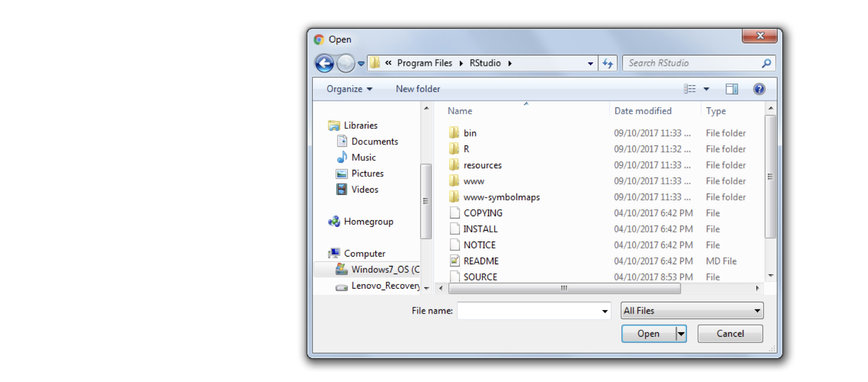Select the SOURCE file icon

(454, 277)
